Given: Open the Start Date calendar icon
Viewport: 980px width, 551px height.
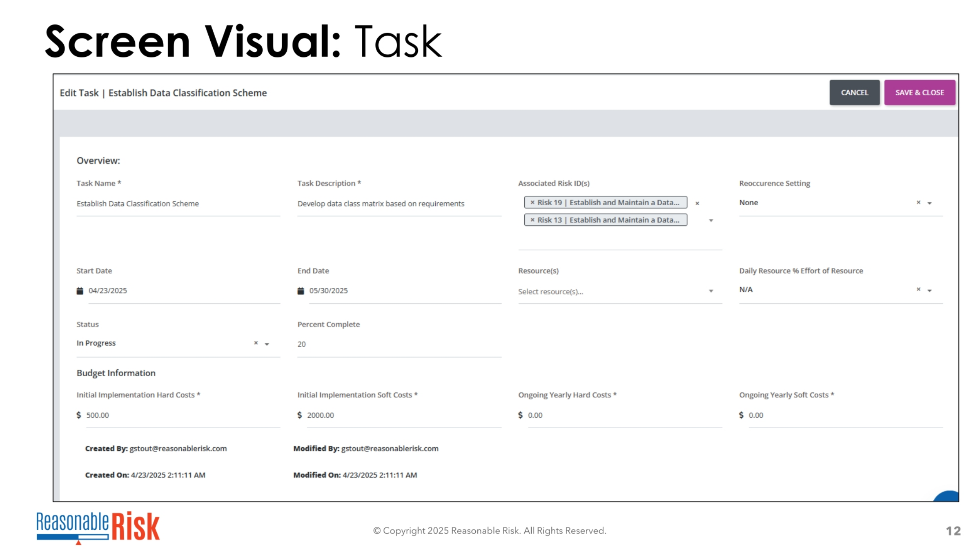Looking at the screenshot, I should point(80,291).
